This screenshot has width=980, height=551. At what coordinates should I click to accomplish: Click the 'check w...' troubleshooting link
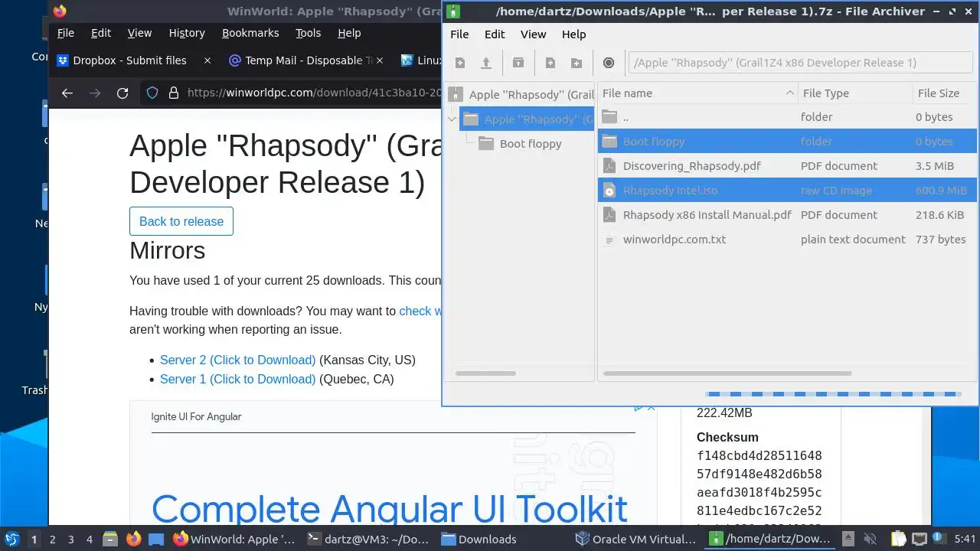tap(420, 311)
